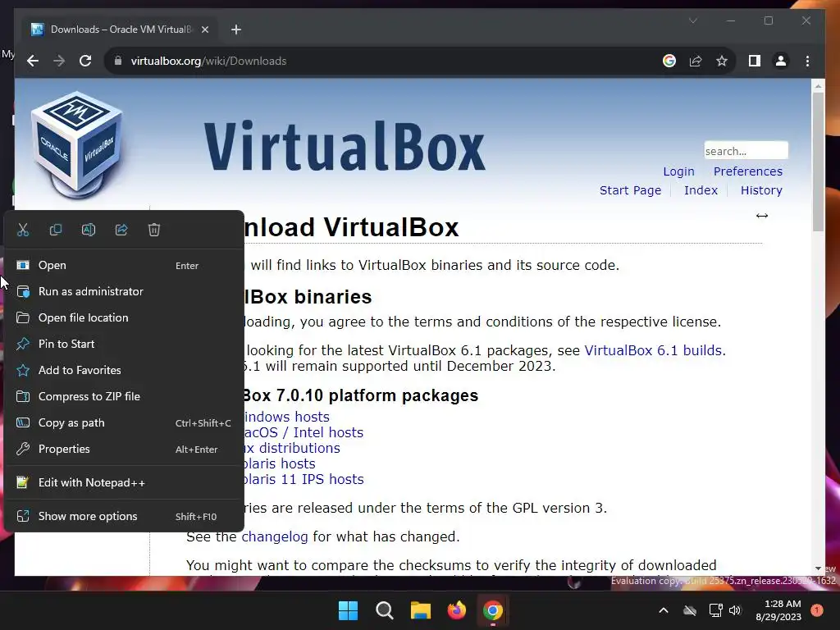Go back using browser back arrow
Viewport: 840px width, 630px height.
click(x=33, y=61)
